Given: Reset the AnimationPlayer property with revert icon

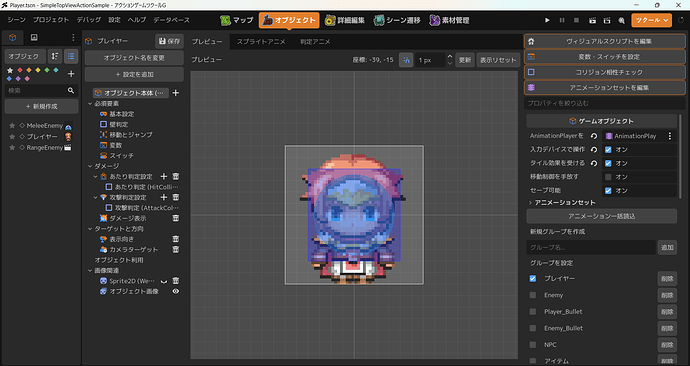Looking at the screenshot, I should [594, 136].
